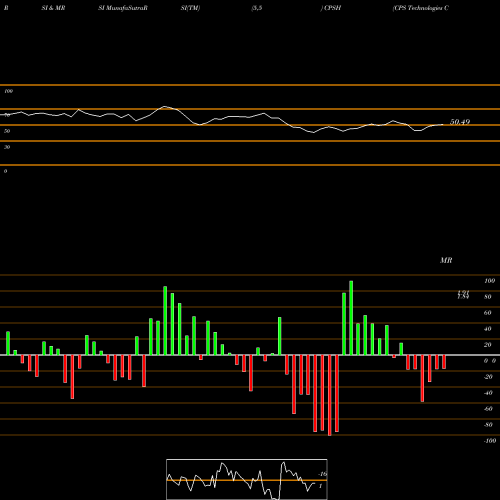The height and width of the screenshot is (500, 500).
Task: Click the '30' label on RSI axis
Action: click(x=7, y=147)
